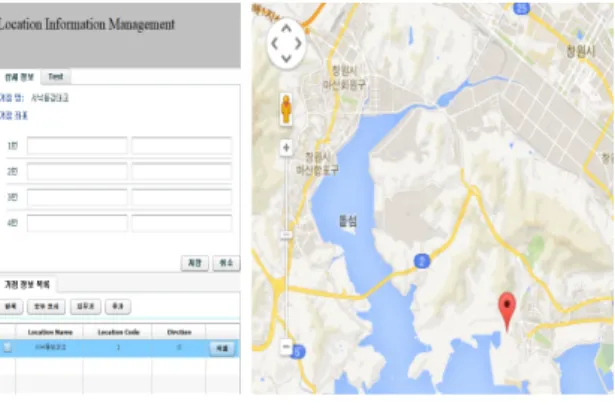Select the first input box in row 3
The image size is (615, 408).
(x=77, y=197)
